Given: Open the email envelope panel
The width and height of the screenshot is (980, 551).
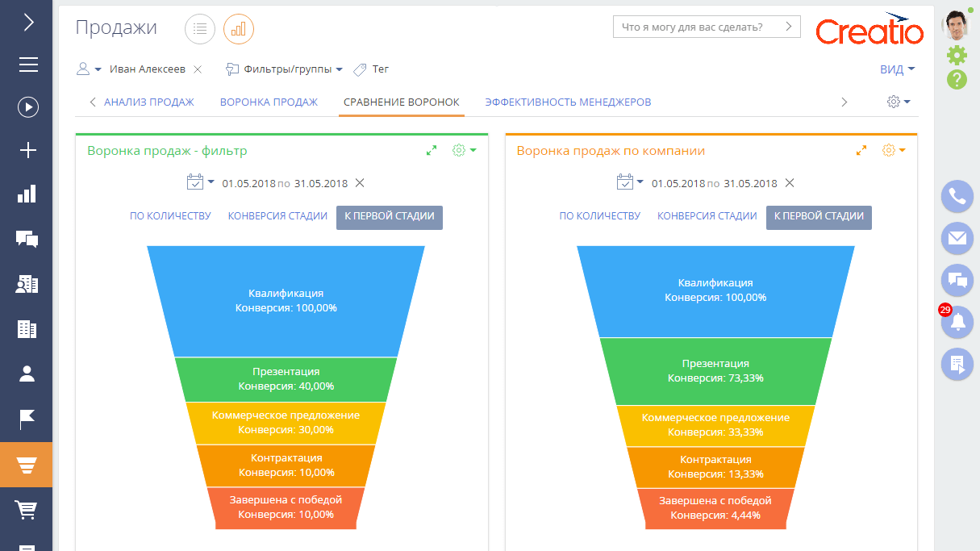Looking at the screenshot, I should pos(957,238).
